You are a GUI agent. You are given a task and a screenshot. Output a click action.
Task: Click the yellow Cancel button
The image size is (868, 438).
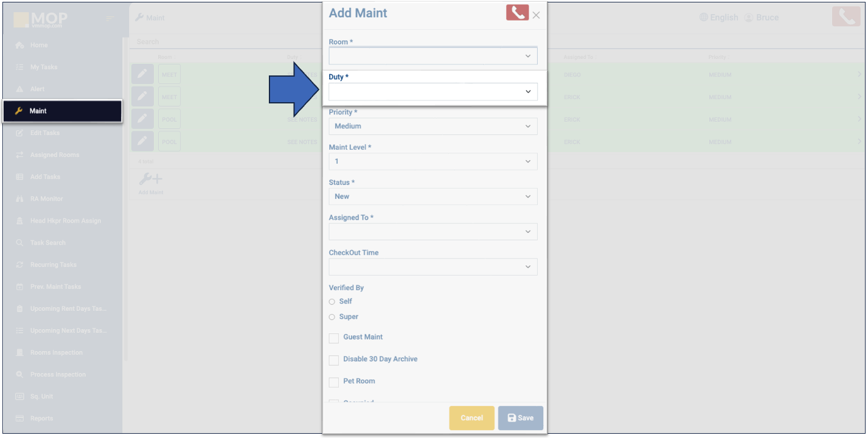(471, 418)
